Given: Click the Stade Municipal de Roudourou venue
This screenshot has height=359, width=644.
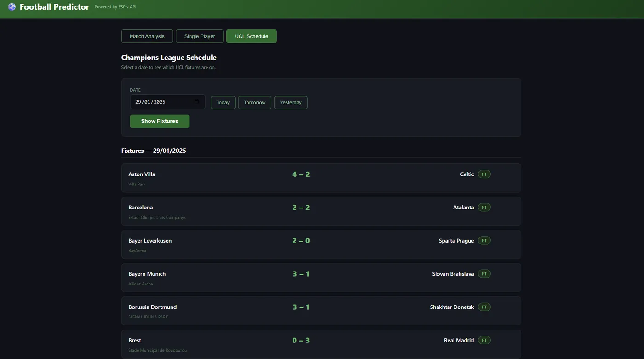Looking at the screenshot, I should [158, 350].
